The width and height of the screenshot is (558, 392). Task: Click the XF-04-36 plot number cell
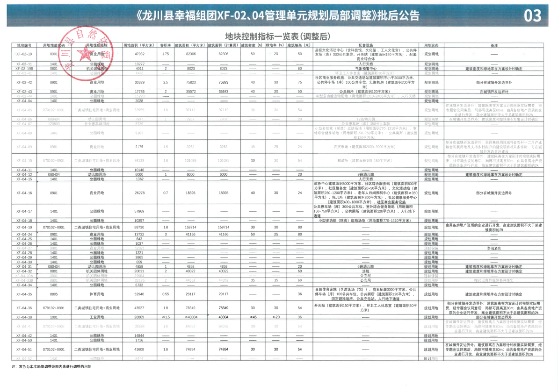pos(24,308)
